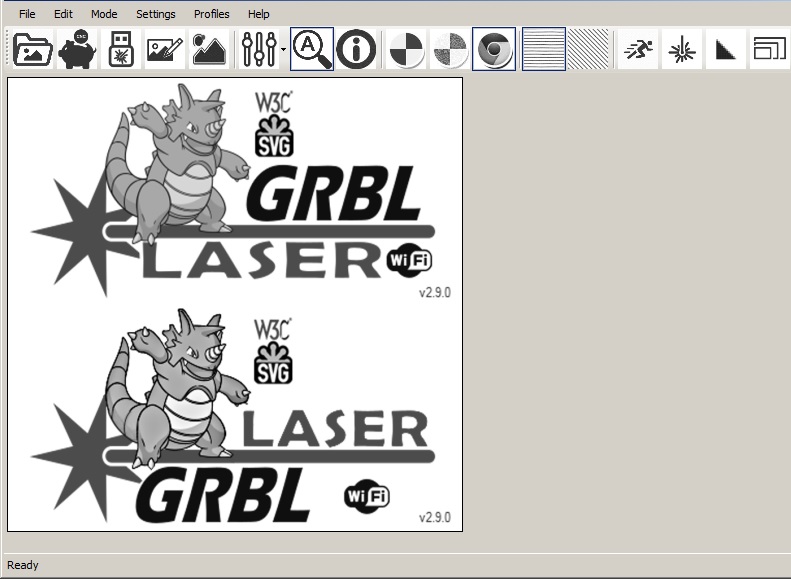Open the File menu

point(27,14)
